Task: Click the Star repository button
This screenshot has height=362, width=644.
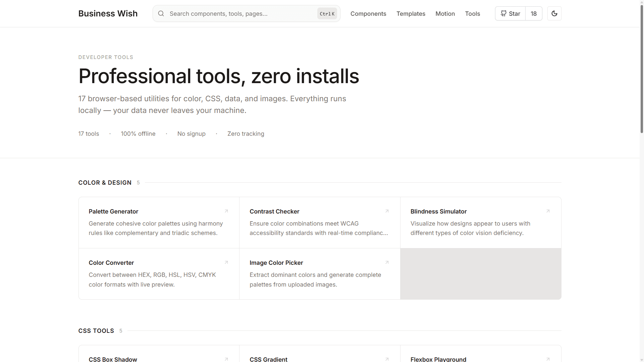Action: 510,13
